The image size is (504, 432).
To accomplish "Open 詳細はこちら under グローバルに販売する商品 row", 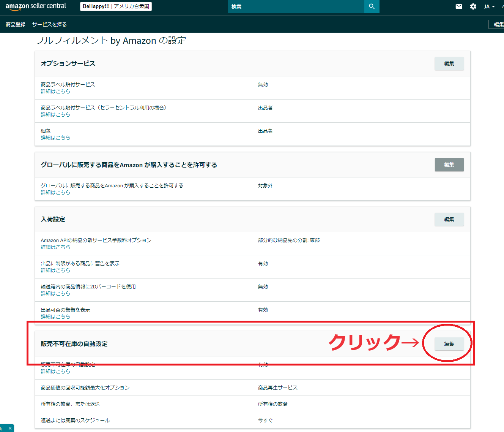I will [55, 192].
